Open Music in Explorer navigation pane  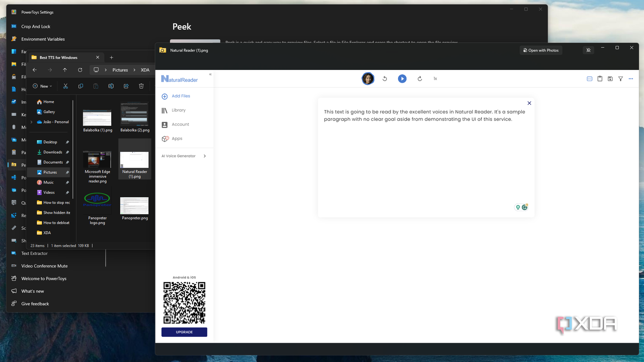(x=48, y=182)
